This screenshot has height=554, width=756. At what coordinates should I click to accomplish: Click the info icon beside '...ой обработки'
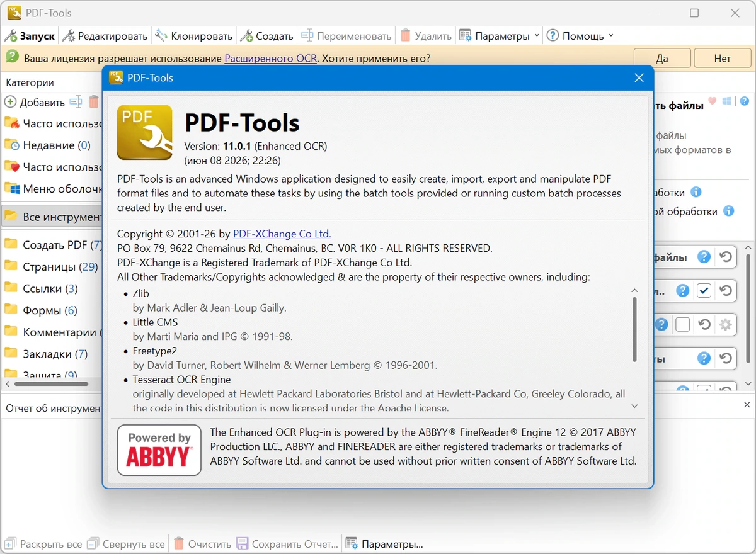(728, 212)
